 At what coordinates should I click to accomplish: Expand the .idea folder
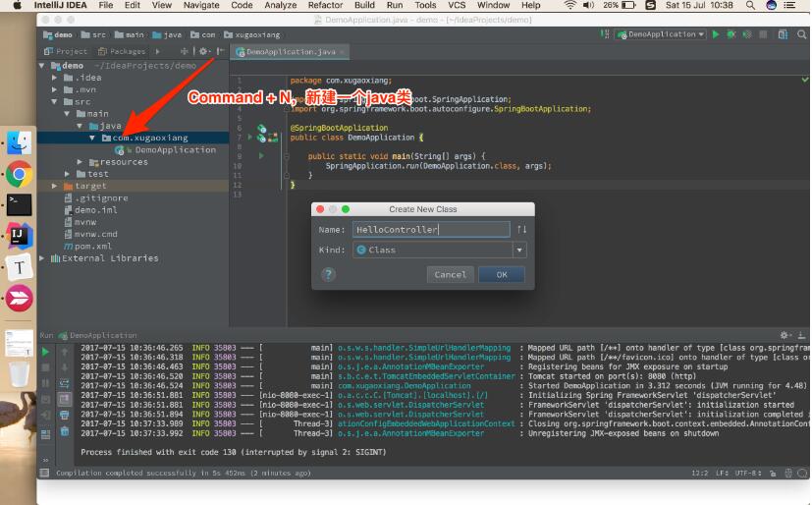click(54, 78)
